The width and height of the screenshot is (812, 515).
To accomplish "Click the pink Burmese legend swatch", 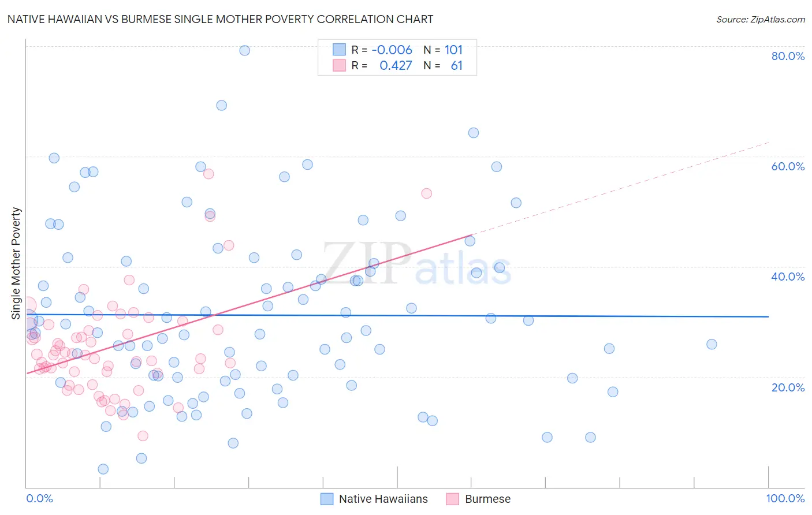I will pyautogui.click(x=453, y=499).
